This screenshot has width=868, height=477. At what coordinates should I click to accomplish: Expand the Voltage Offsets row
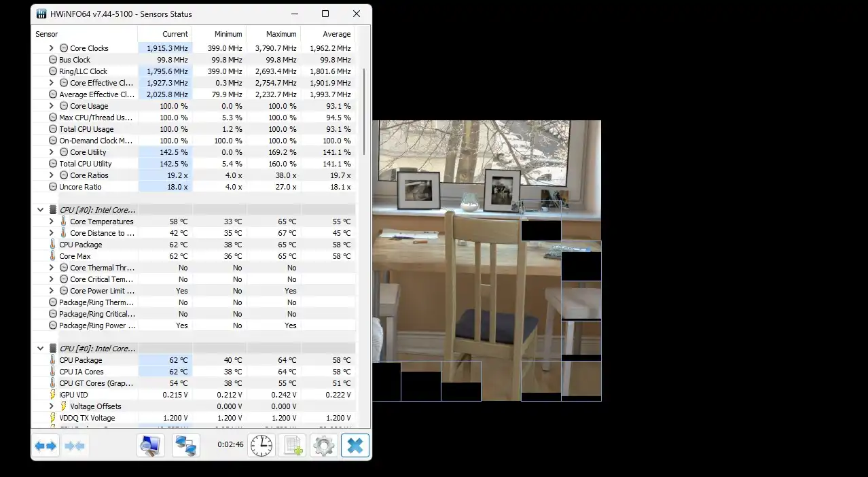point(51,406)
